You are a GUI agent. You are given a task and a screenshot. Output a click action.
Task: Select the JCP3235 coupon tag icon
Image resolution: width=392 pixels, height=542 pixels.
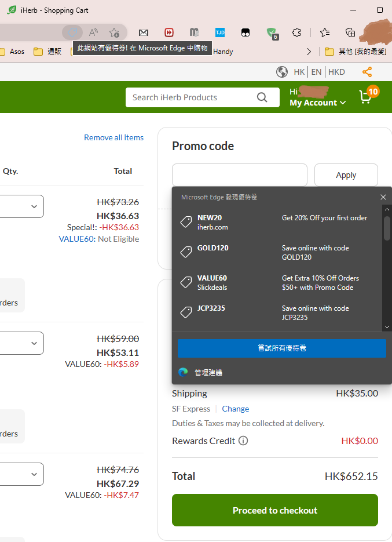186,312
